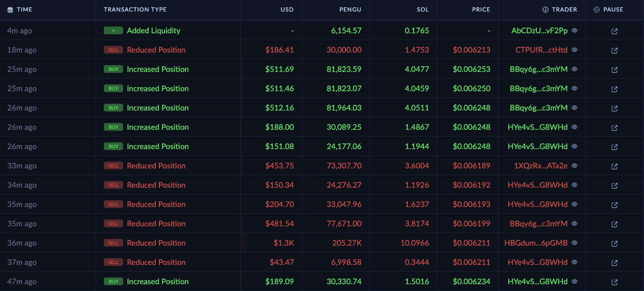The width and height of the screenshot is (644, 291).
Task: Open trader address 1XQzRx...ATa2e
Action: pyautogui.click(x=541, y=166)
